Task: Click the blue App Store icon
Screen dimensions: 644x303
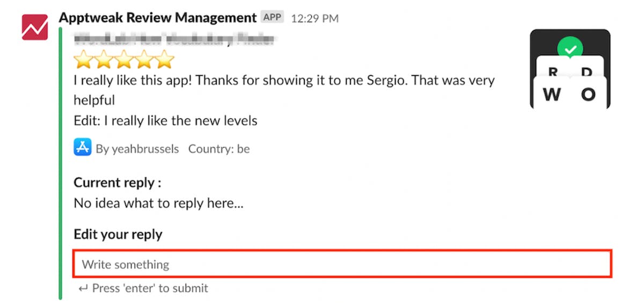Action: coord(82,147)
